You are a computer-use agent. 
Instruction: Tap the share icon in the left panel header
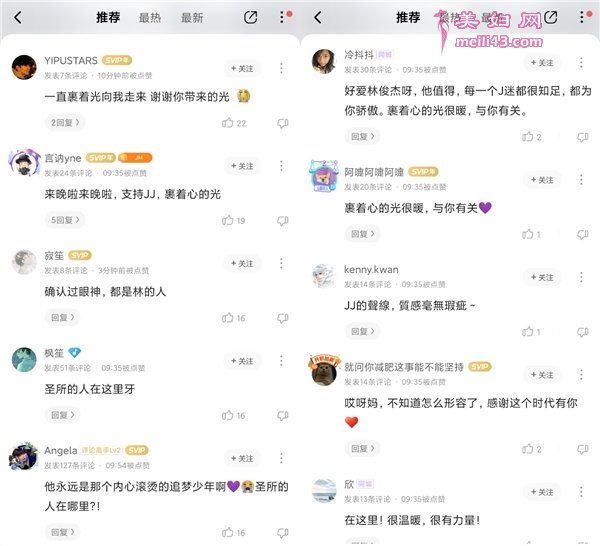250,17
